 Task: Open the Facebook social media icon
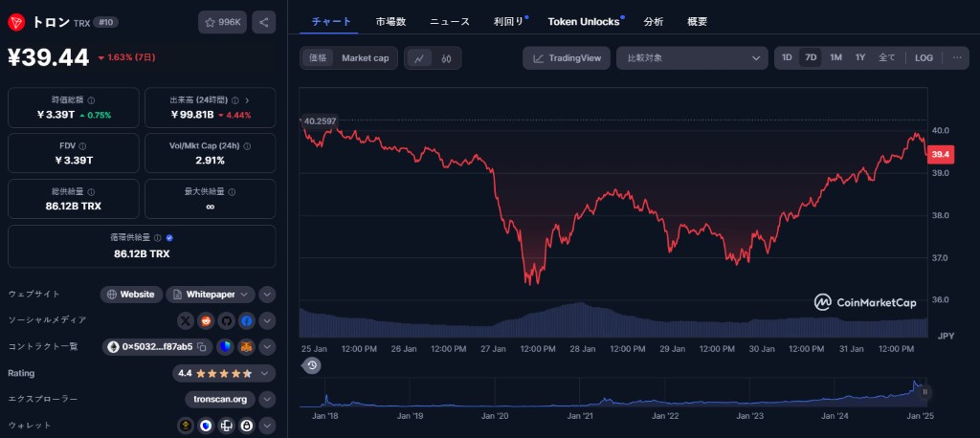pos(246,320)
